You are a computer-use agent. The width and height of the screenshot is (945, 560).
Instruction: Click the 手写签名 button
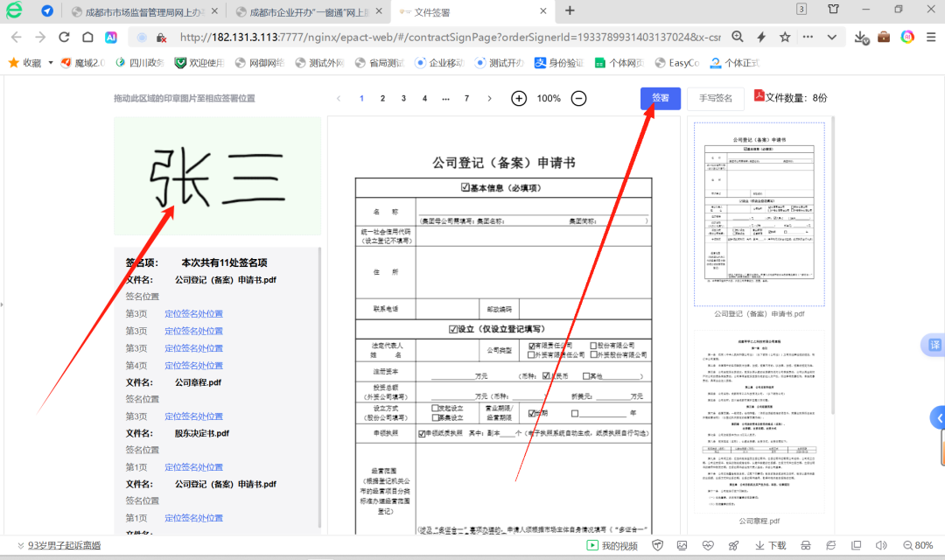coord(716,98)
